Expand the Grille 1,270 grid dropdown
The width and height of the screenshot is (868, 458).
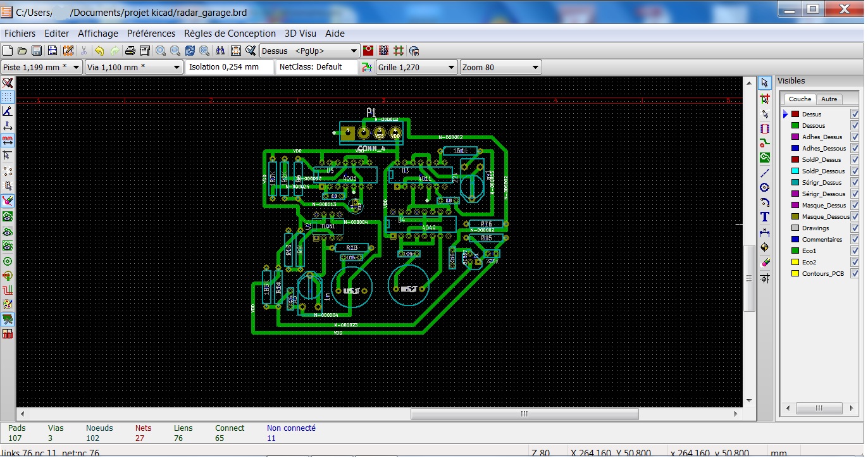[451, 67]
